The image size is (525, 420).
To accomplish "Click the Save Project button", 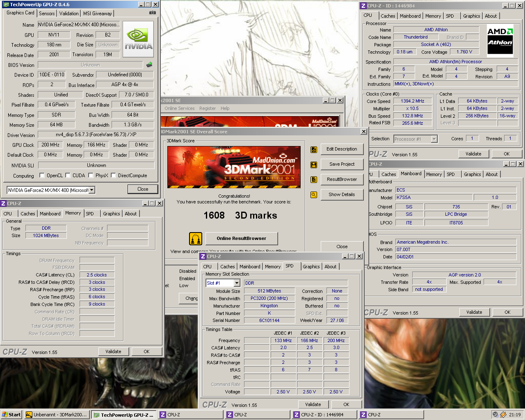I will pyautogui.click(x=342, y=164).
